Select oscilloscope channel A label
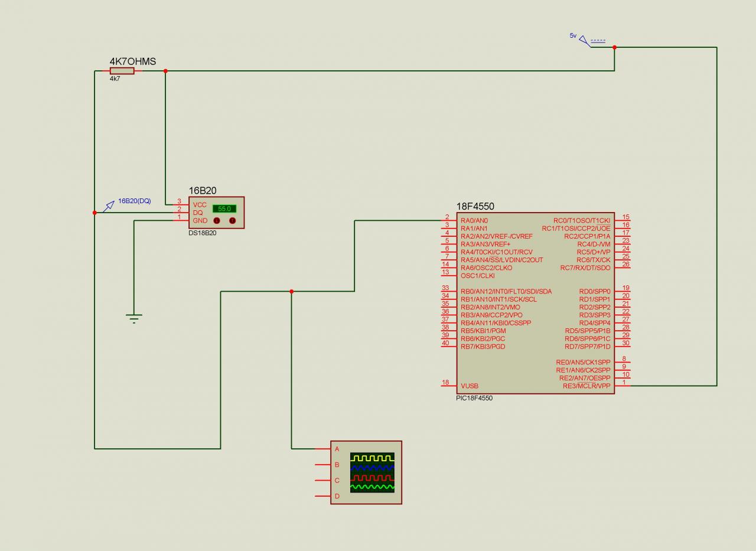The height and width of the screenshot is (551, 756). 337,449
